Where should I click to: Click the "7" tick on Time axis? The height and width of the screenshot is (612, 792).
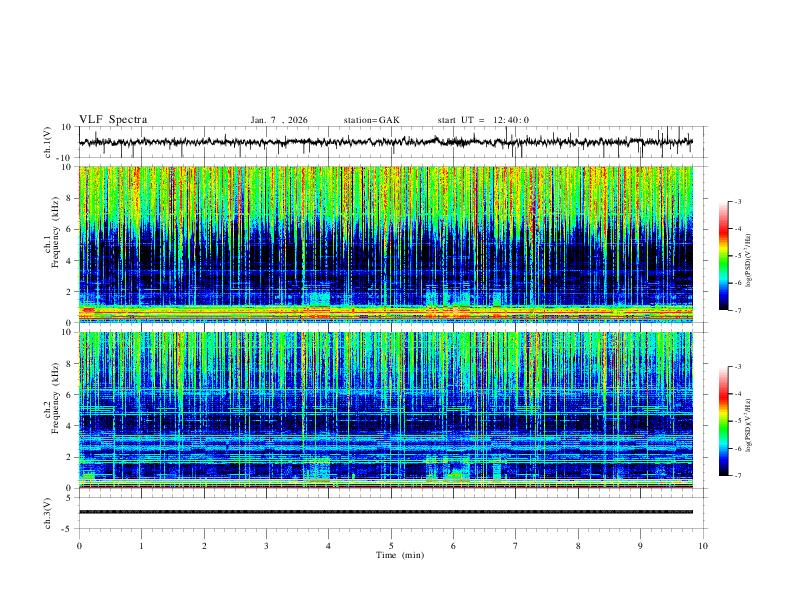(x=516, y=546)
